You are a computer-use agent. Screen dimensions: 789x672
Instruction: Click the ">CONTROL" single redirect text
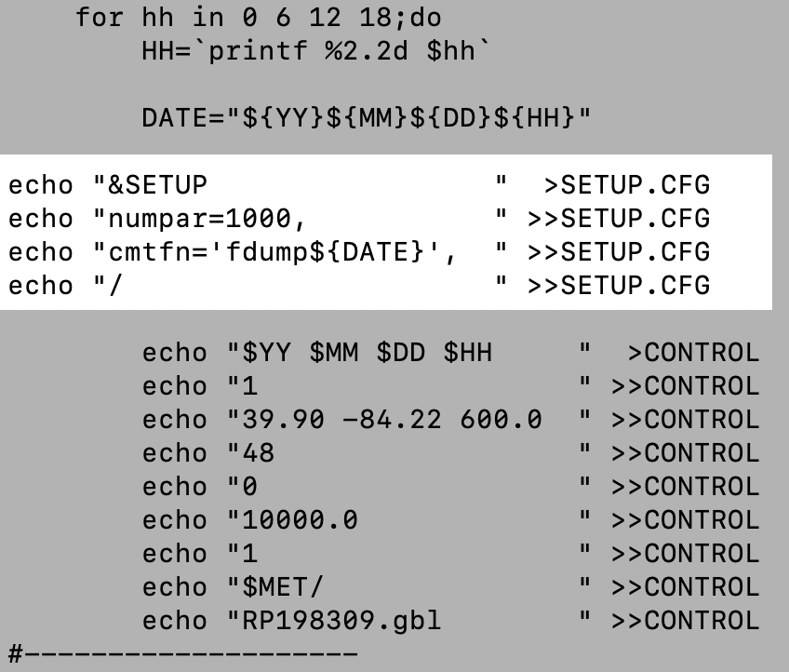click(692, 353)
